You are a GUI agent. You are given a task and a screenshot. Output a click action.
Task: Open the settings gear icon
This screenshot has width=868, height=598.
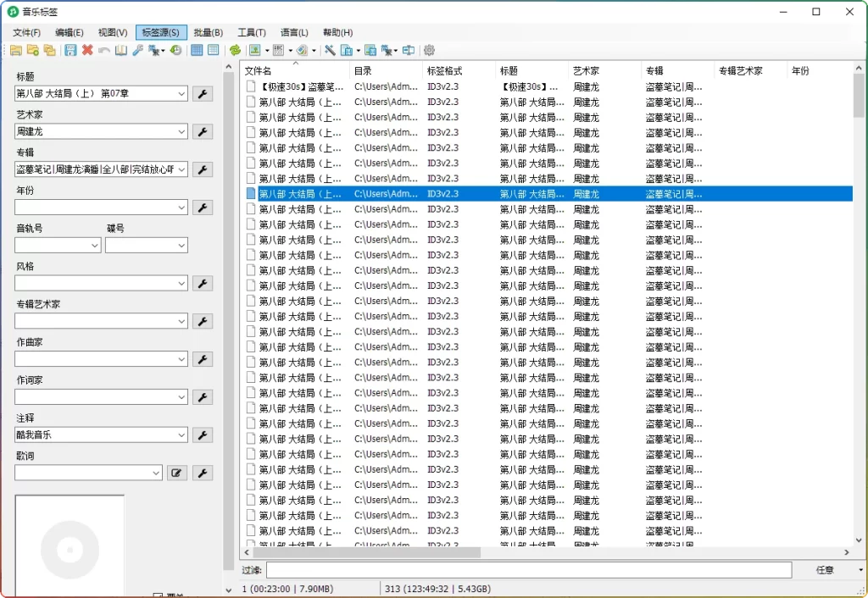click(x=429, y=52)
